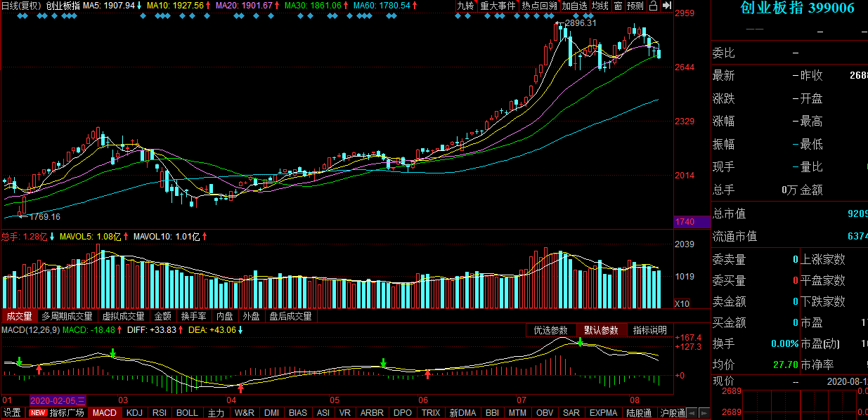Viewport: 868px width, 420px height.
Task: Select the 换手率 turnover rate tab
Action: click(194, 316)
